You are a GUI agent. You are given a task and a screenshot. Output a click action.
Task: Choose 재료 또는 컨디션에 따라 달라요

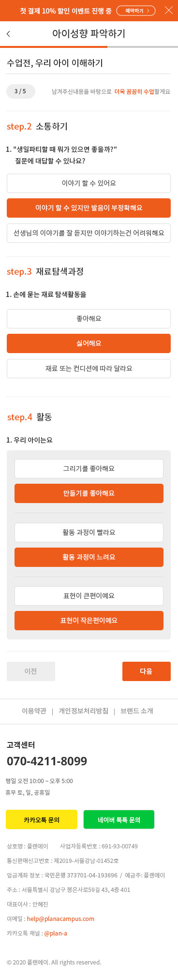tap(89, 368)
